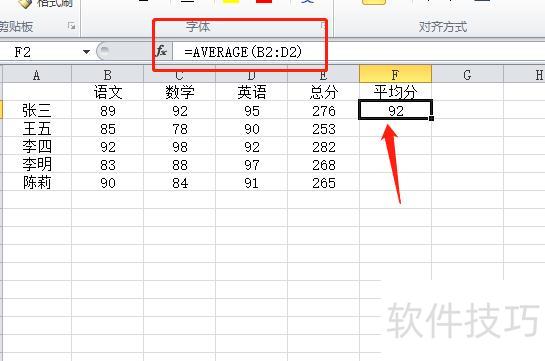Screen dimensions: 545x361
Task: Select empty cell F6 for 陈莉's average
Action: [x=395, y=182]
